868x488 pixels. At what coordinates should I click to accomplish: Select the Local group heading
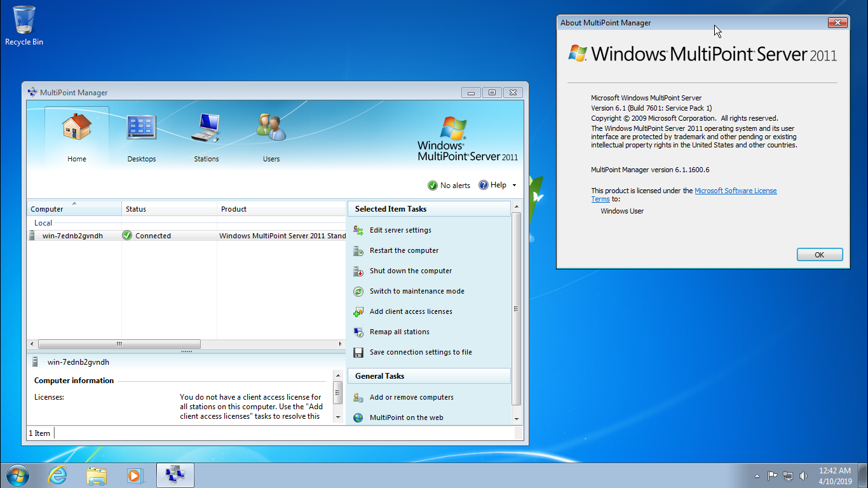pos(43,223)
